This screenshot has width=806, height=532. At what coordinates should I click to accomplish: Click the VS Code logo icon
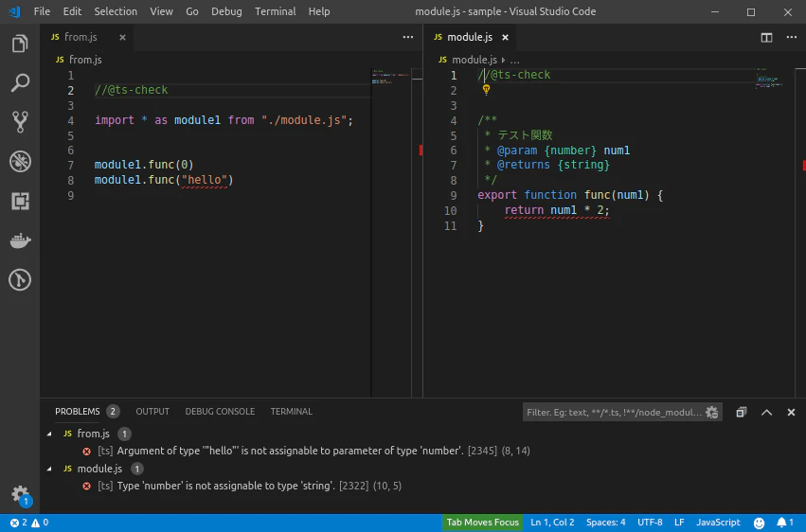point(14,11)
